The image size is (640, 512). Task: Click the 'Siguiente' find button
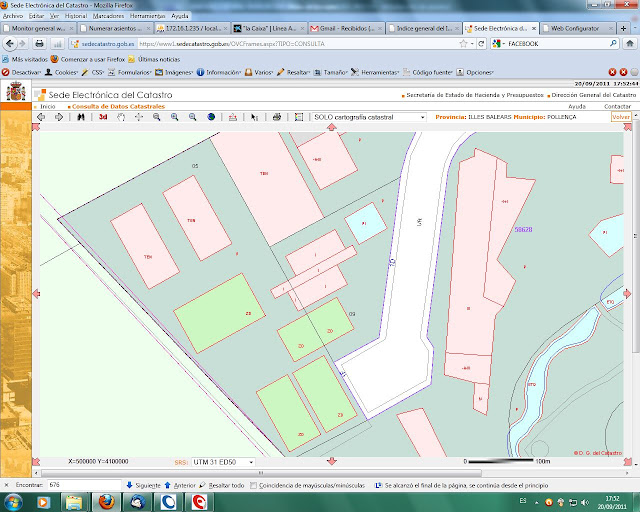point(144,484)
